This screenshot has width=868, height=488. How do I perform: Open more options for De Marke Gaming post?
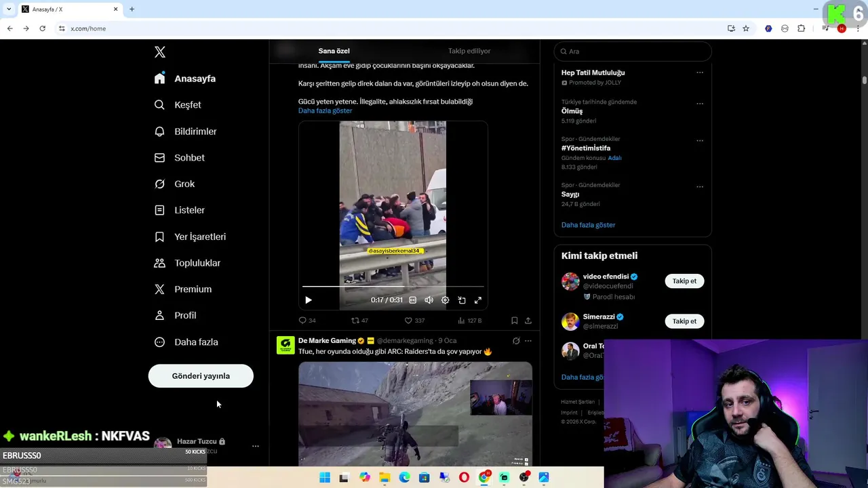point(528,341)
